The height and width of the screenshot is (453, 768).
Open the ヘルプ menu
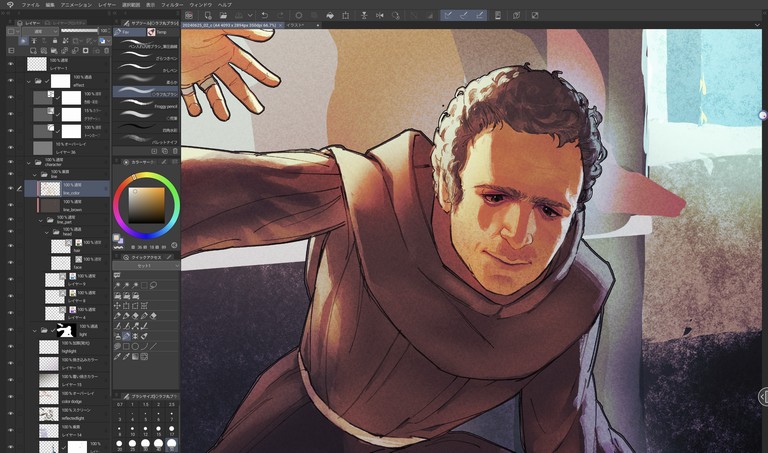225,4
